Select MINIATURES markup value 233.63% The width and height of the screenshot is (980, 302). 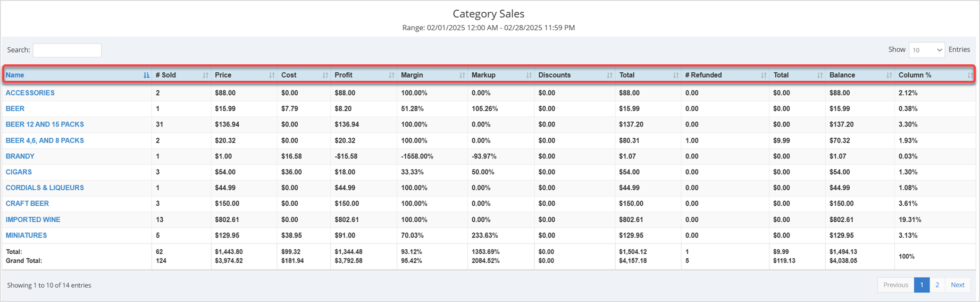click(484, 235)
